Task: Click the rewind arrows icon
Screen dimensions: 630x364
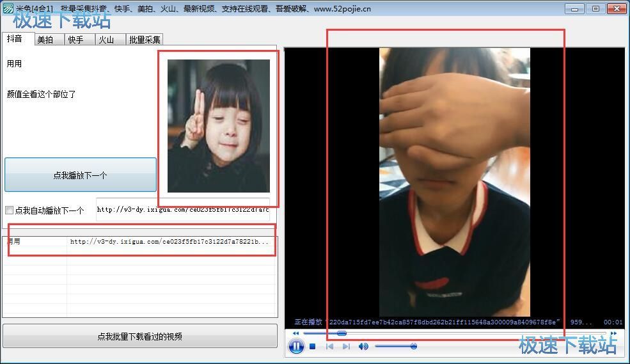Action: 295,333
